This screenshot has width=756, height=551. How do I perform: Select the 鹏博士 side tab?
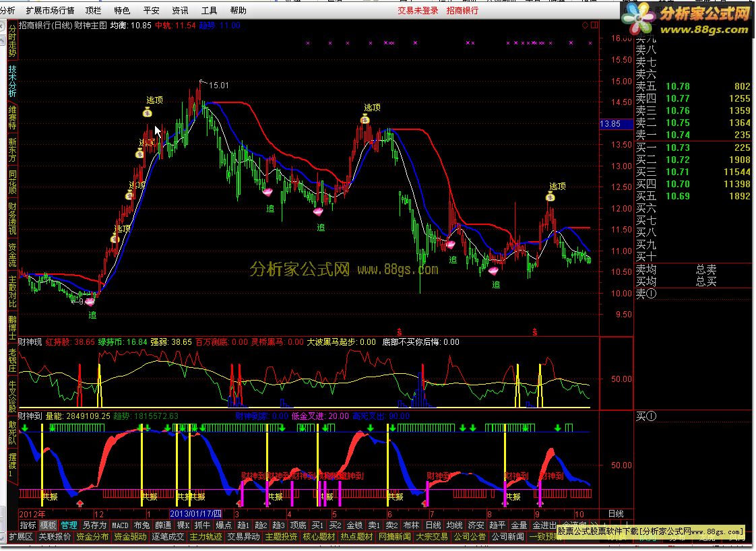coord(12,327)
